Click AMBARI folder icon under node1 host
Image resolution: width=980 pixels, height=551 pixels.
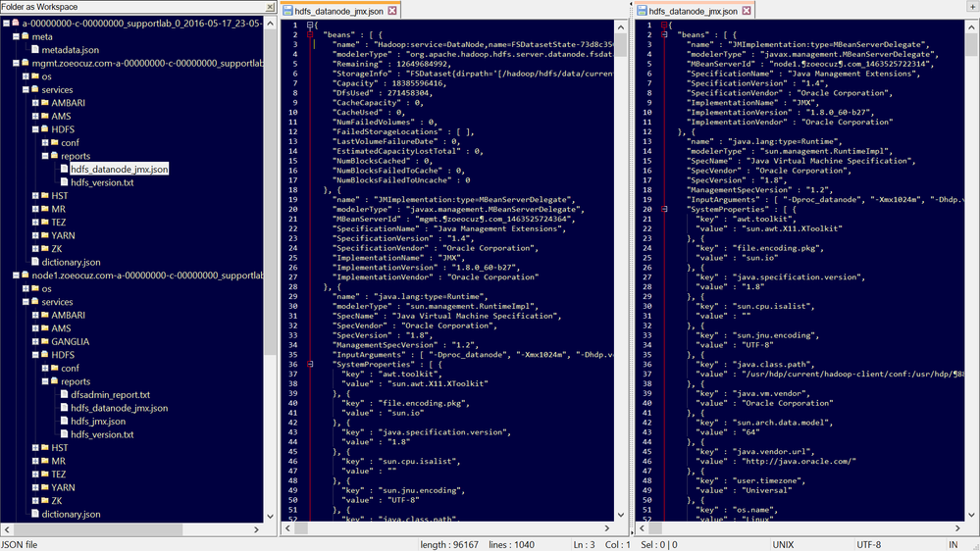click(45, 315)
